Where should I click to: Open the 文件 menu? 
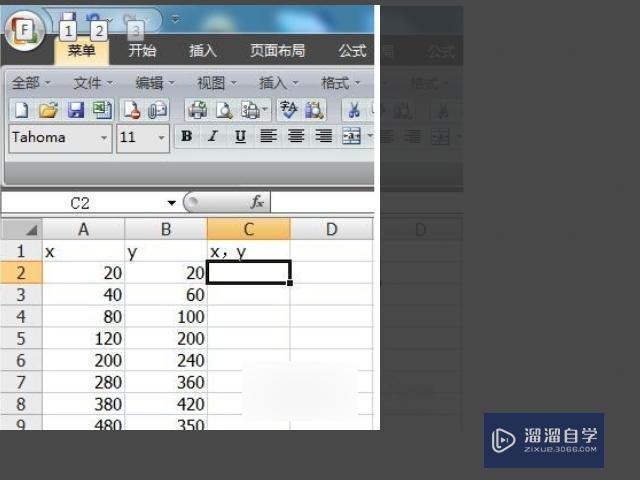93,83
